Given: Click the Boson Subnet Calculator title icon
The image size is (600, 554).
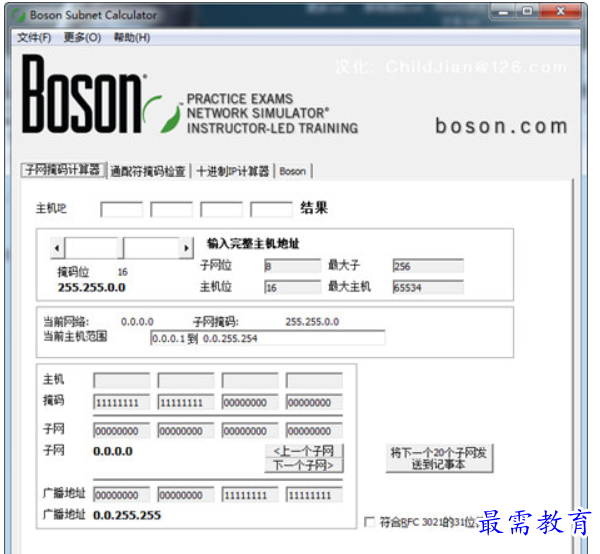Looking at the screenshot, I should (18, 15).
